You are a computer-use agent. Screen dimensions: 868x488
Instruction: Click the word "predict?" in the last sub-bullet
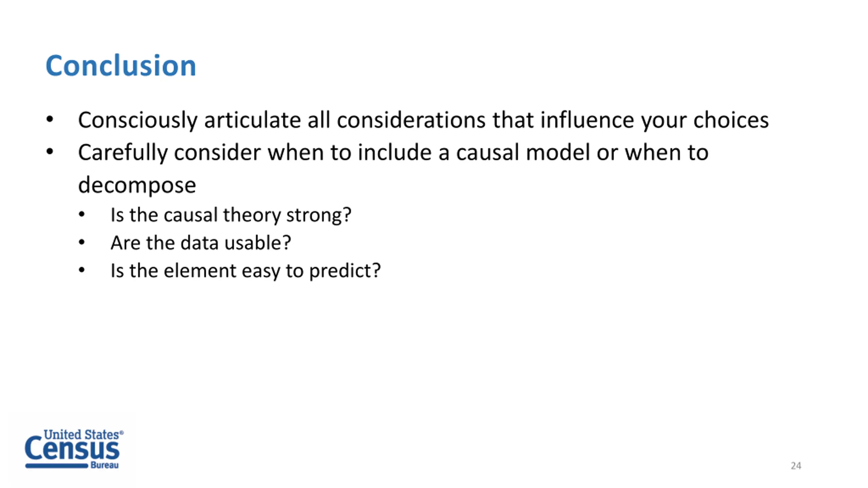point(345,271)
